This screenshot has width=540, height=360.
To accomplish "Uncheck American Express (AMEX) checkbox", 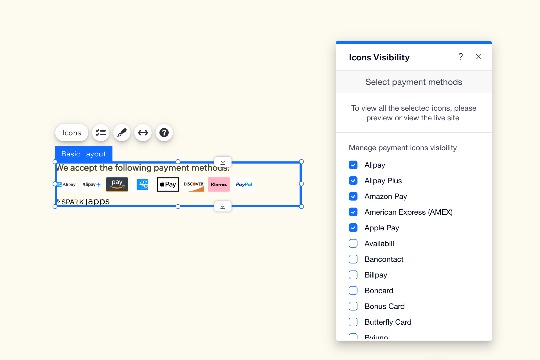I will click(353, 212).
